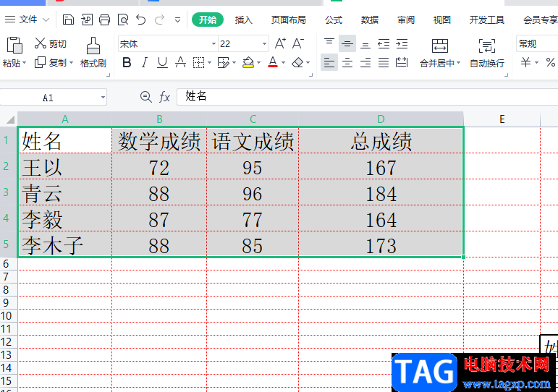Viewport: 558px width, 392px height.
Task: Center text horizontally
Action: (x=347, y=63)
